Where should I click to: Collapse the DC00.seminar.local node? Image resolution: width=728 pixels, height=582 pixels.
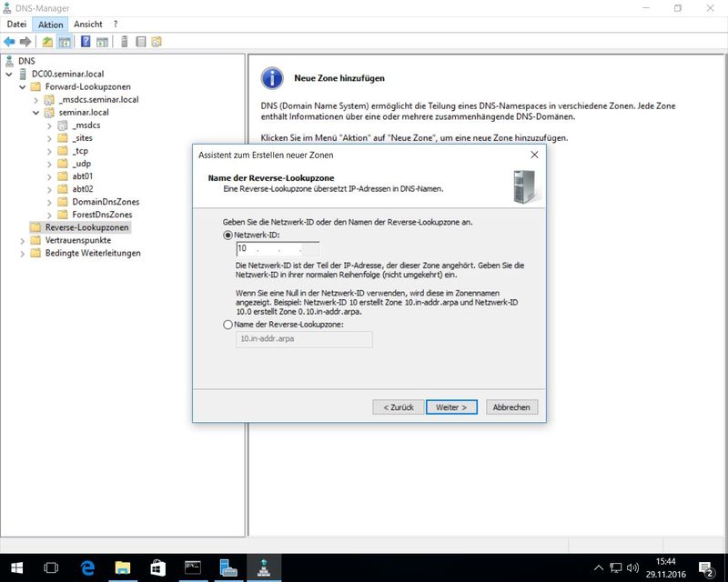[9, 74]
